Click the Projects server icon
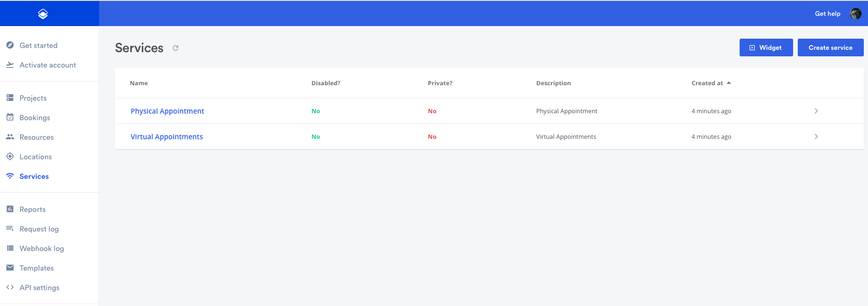The image size is (868, 306). point(10,98)
